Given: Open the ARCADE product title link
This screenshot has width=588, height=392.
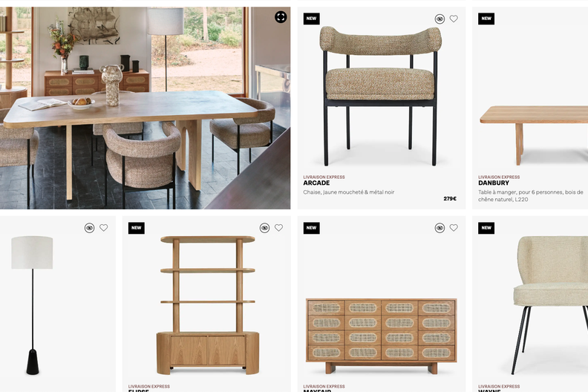Looking at the screenshot, I should point(316,183).
